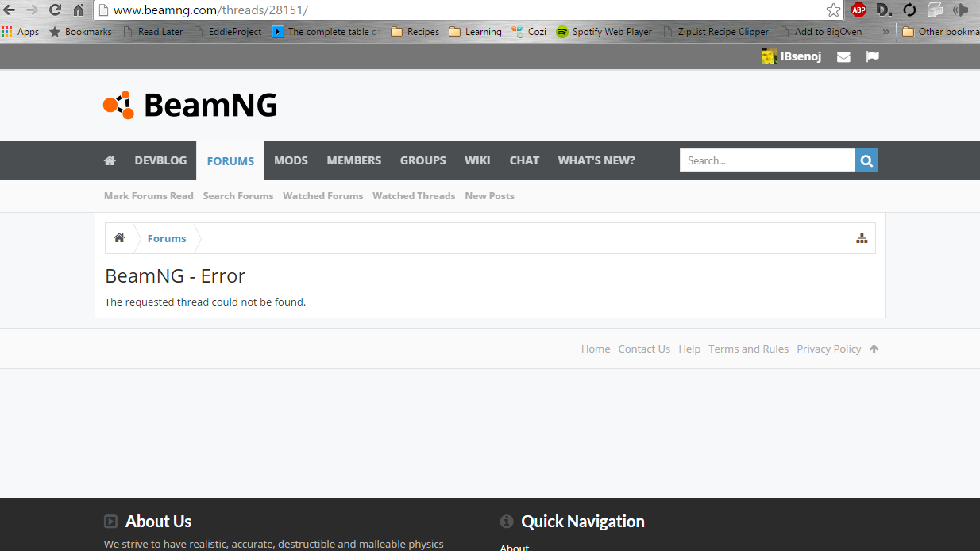Click the Forums breadcrumb link
The image size is (980, 551).
click(167, 238)
